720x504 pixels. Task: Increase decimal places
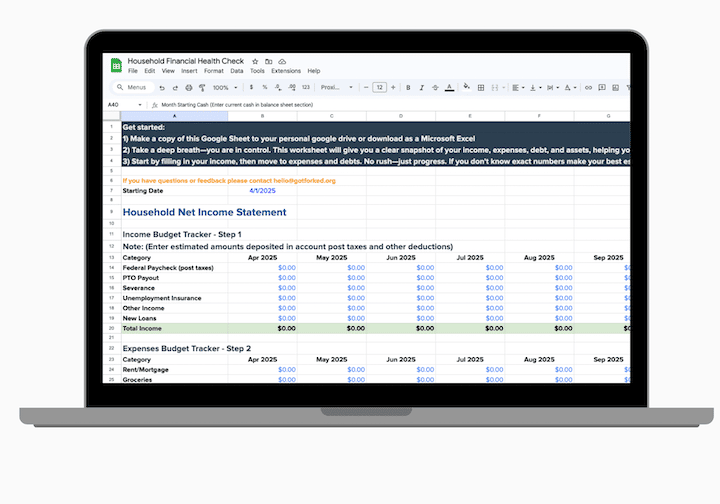[x=292, y=87]
